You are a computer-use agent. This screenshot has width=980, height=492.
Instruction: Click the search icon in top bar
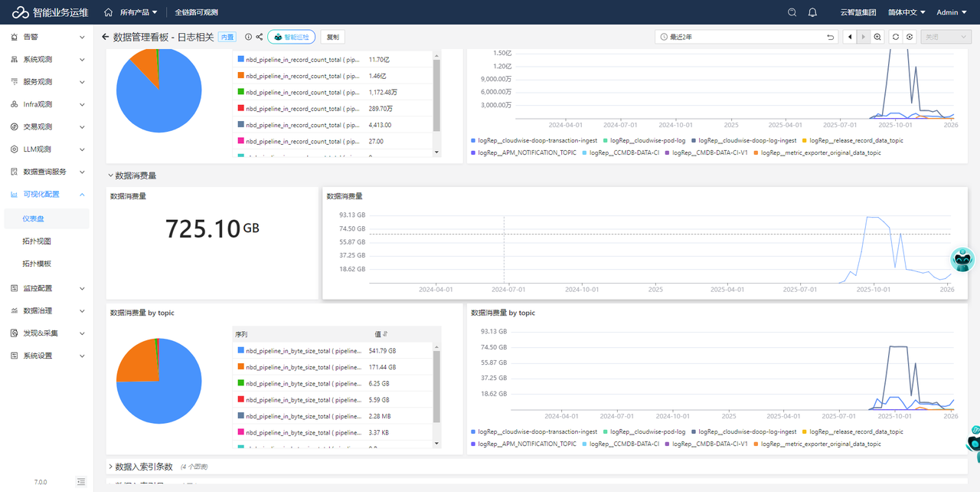[792, 12]
